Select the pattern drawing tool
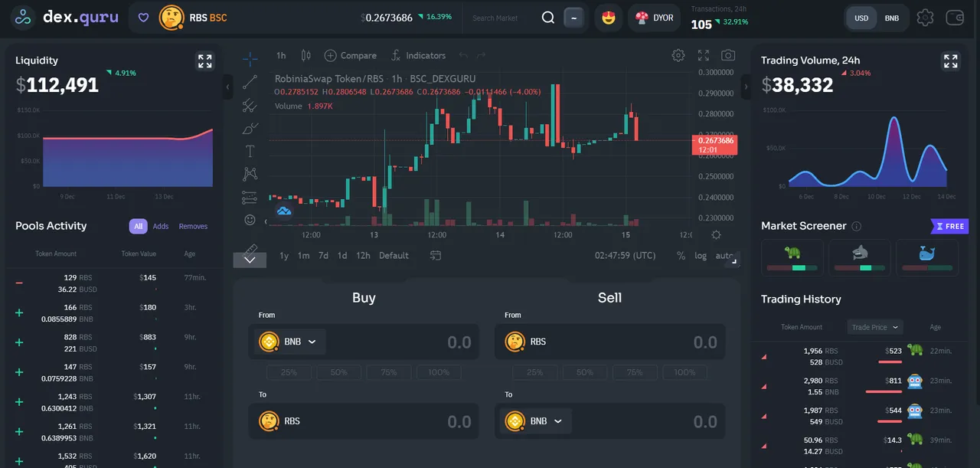This screenshot has height=468, width=980. (x=250, y=174)
